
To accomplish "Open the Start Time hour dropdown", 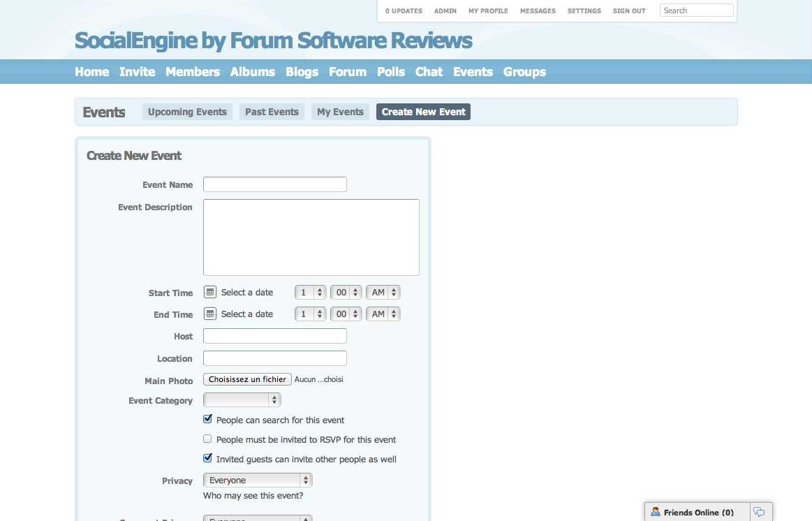I will (x=310, y=293).
